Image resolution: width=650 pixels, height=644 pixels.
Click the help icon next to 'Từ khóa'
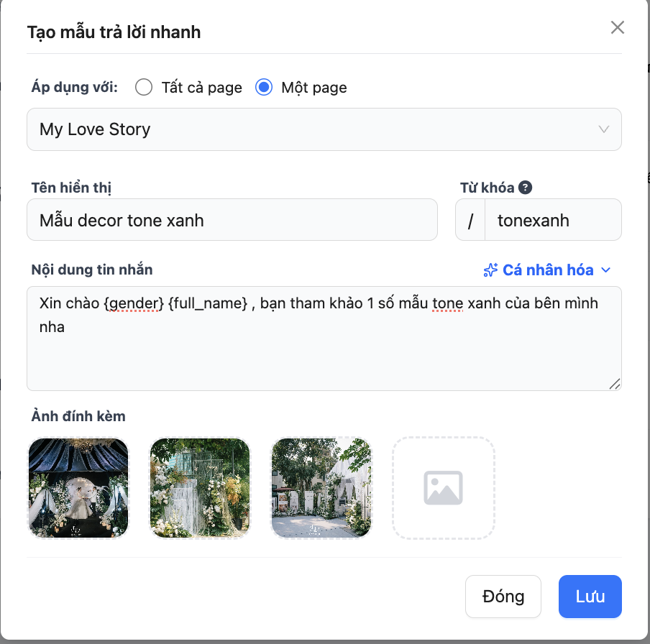click(526, 188)
